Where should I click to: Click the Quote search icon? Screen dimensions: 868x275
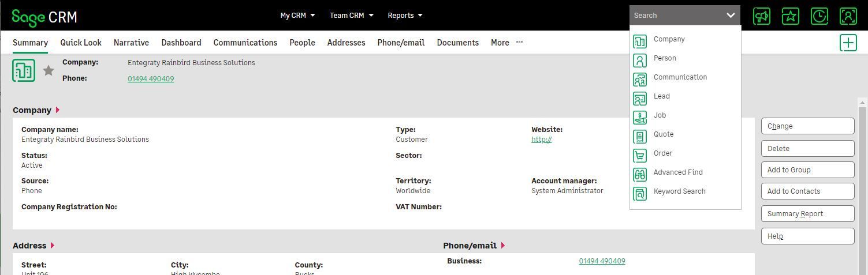tap(640, 137)
